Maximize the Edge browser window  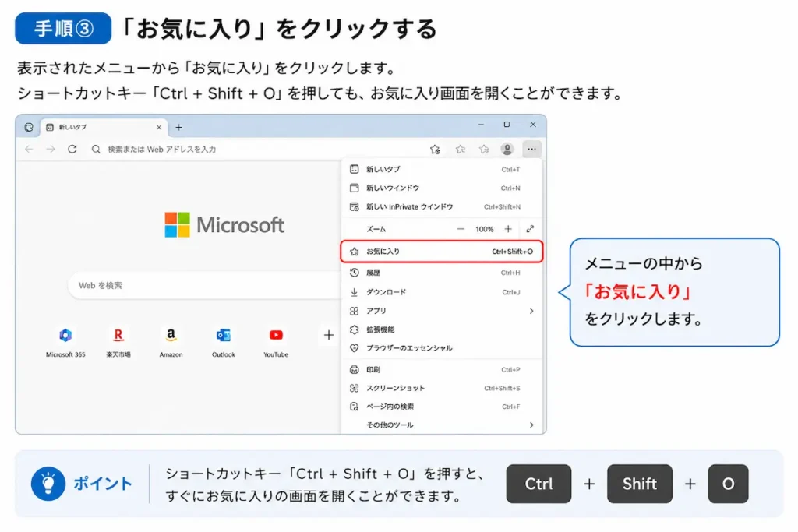[507, 125]
